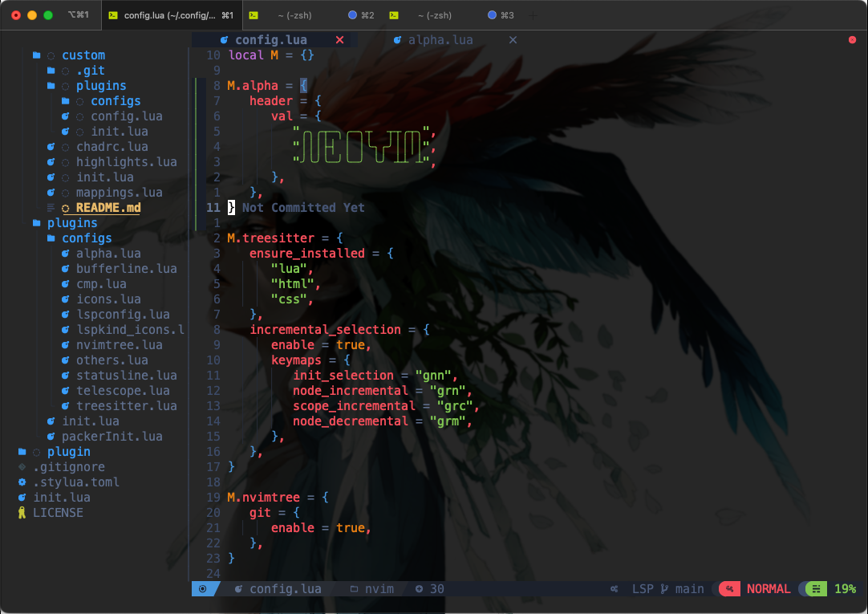The height and width of the screenshot is (614, 868).
Task: Click the green position icon beside 19%
Action: tap(816, 589)
